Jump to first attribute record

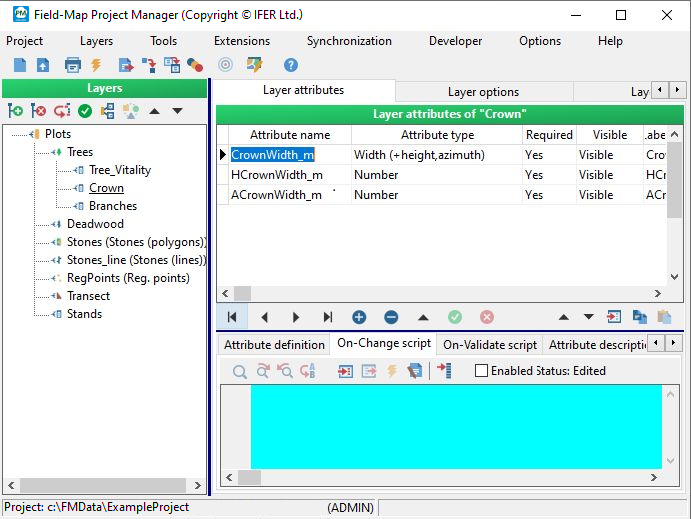(x=232, y=317)
